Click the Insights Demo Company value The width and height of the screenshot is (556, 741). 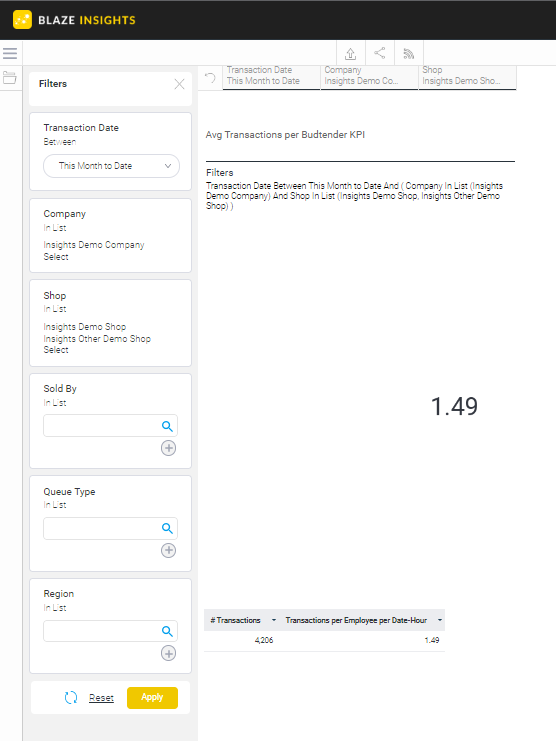pos(94,245)
